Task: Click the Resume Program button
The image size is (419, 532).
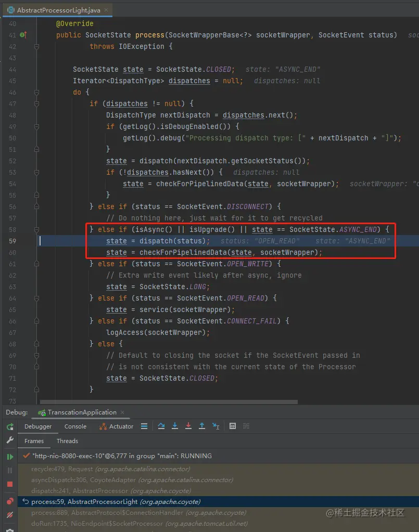Action: (10, 457)
